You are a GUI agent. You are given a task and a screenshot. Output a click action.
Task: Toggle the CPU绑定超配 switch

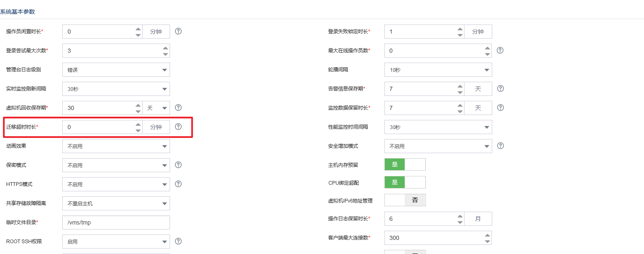[405, 182]
